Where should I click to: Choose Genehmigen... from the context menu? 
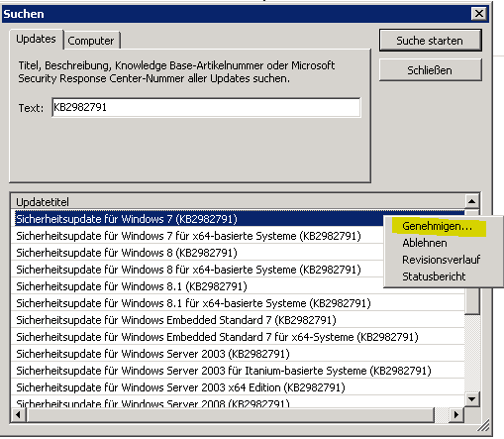pyautogui.click(x=438, y=226)
